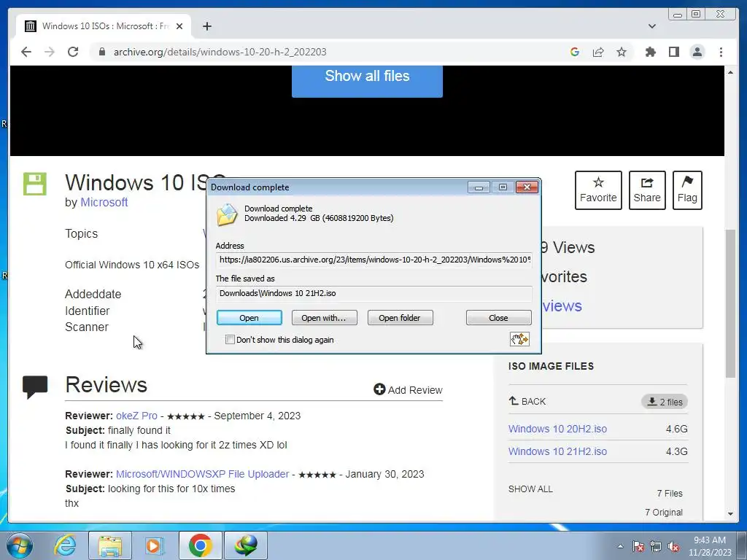
Task: Click the Flag button
Action: 687,190
